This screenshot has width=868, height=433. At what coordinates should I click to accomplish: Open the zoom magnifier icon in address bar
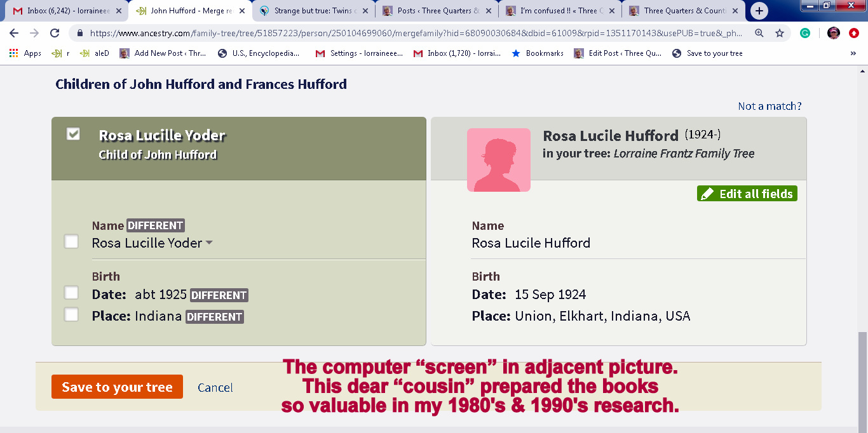759,34
